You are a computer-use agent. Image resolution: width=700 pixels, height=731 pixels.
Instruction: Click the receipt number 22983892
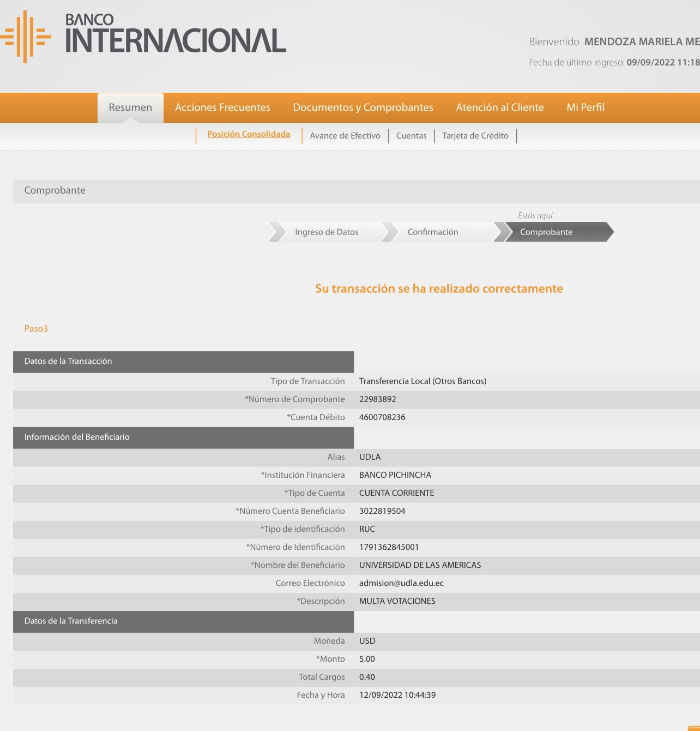[x=377, y=399]
